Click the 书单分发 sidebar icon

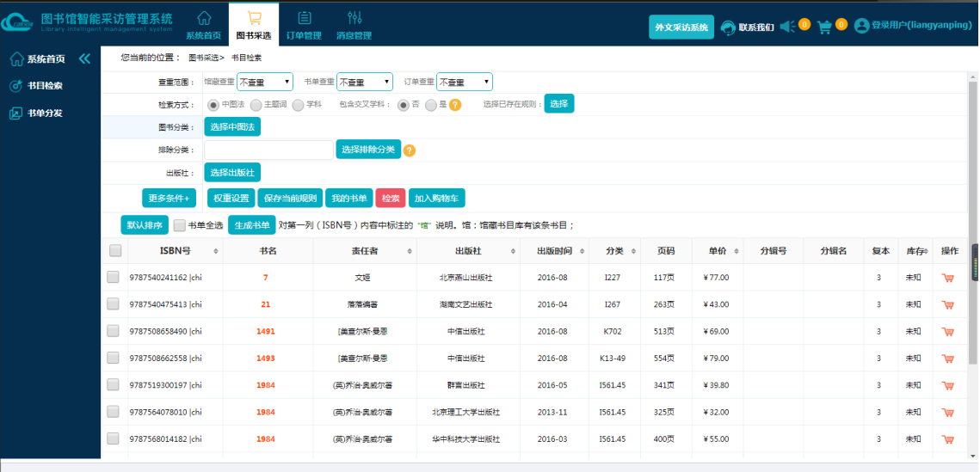(x=17, y=113)
